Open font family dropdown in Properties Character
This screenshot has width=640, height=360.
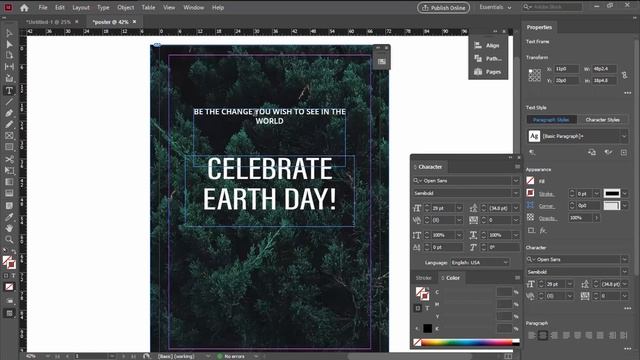pyautogui.click(x=624, y=259)
